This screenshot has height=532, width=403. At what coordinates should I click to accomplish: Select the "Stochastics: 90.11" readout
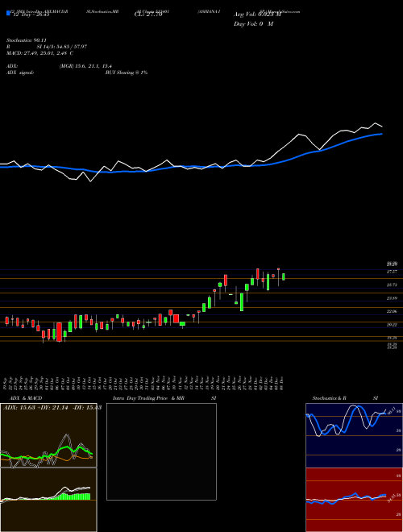click(x=27, y=40)
